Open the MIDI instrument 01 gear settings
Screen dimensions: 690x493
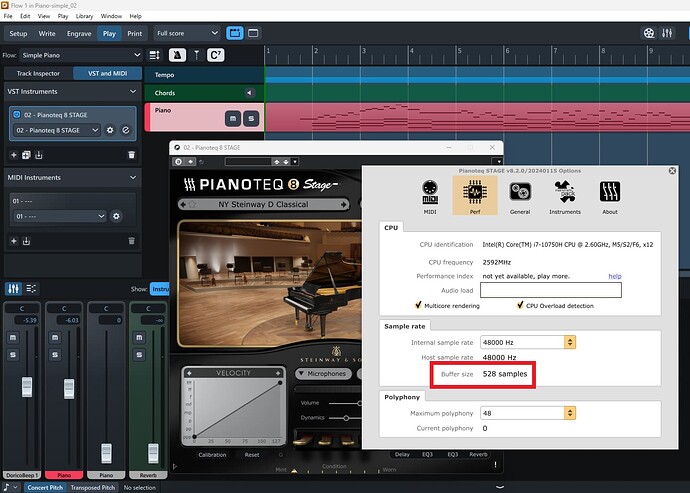(x=116, y=216)
